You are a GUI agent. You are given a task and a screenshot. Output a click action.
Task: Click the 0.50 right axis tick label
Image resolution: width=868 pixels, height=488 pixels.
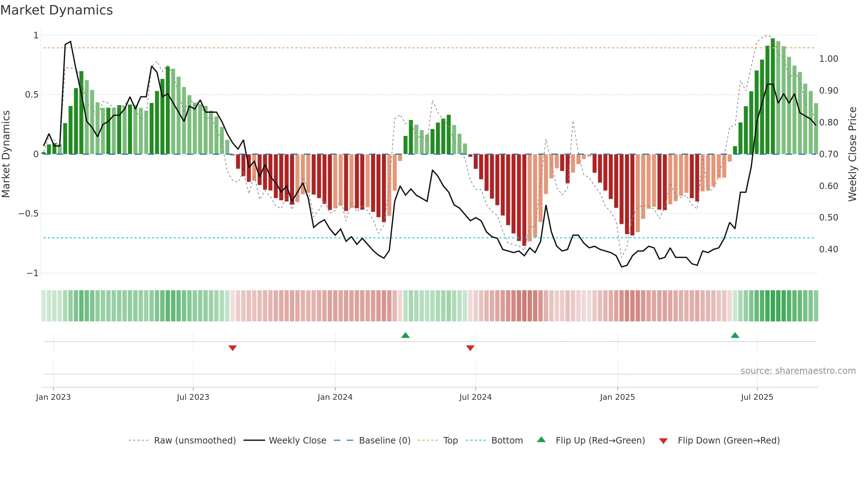[x=829, y=217]
